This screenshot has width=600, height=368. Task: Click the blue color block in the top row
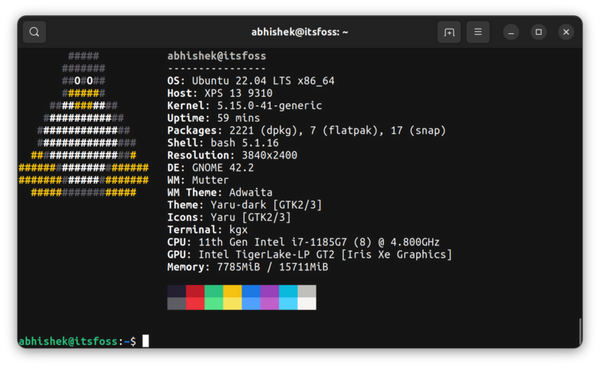tap(251, 291)
